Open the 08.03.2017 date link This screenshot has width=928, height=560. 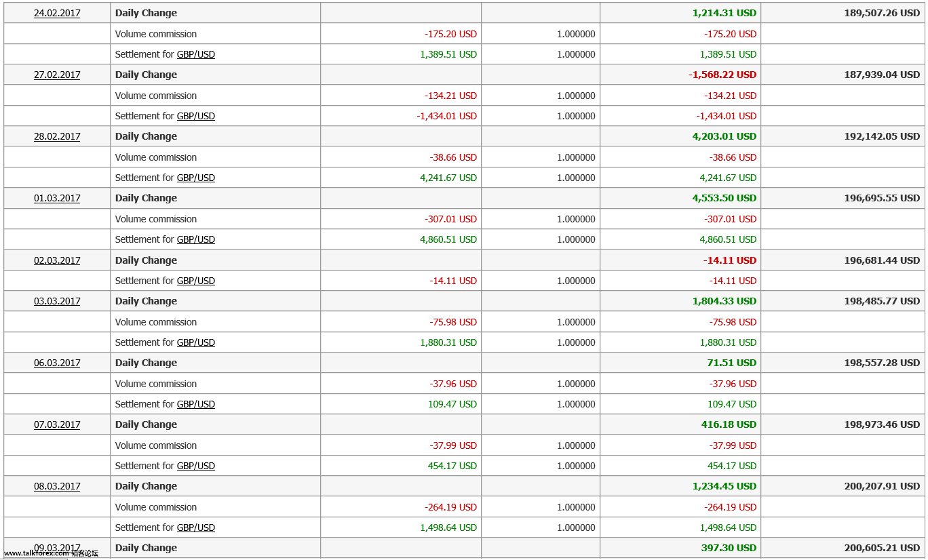[x=57, y=486]
